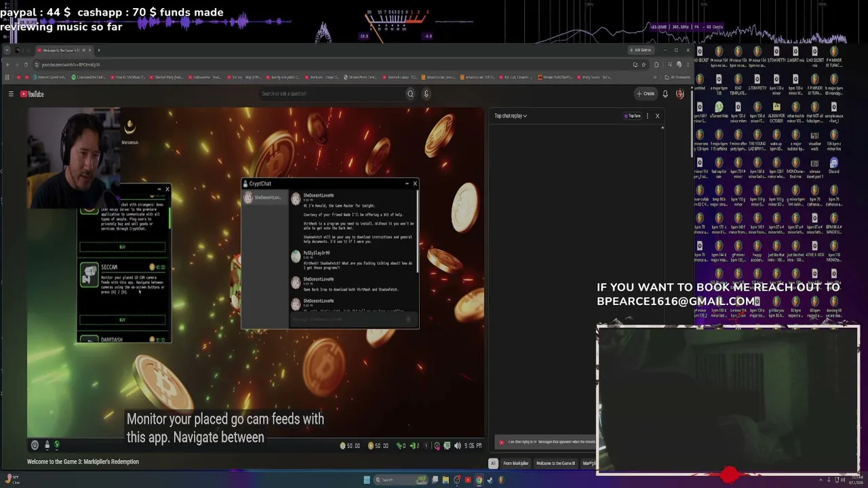Open the YouTube guide hamburger menu
This screenshot has width=868, height=488.
coord(11,94)
